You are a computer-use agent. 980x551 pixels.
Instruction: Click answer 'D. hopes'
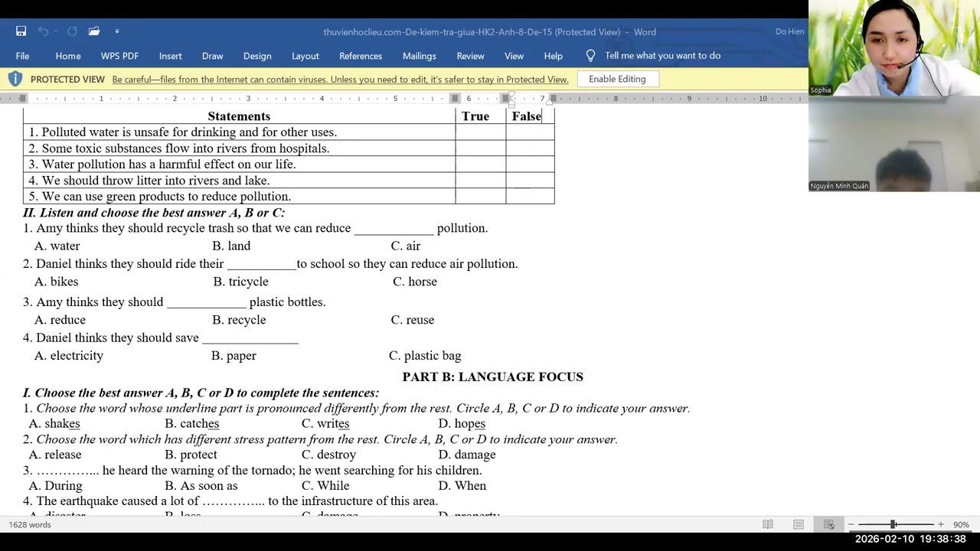click(x=462, y=424)
